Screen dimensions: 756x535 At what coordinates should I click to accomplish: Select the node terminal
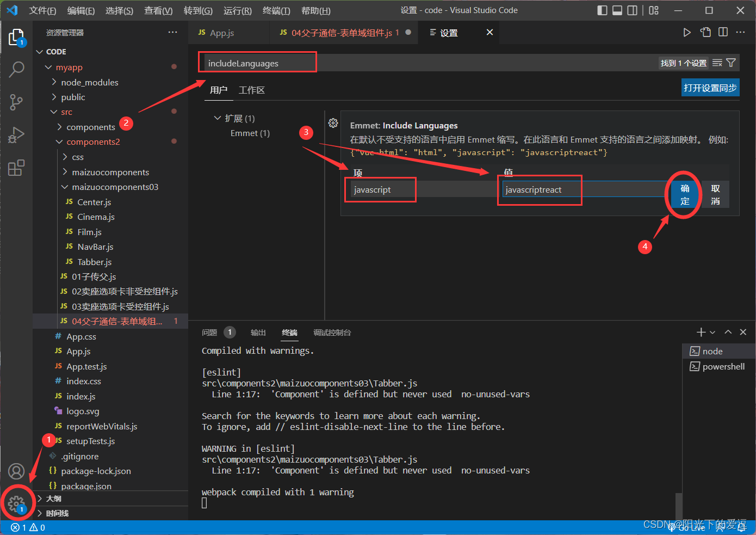718,351
